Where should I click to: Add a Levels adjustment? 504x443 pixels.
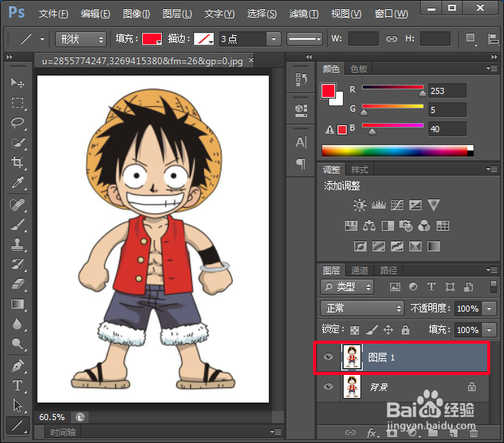378,205
